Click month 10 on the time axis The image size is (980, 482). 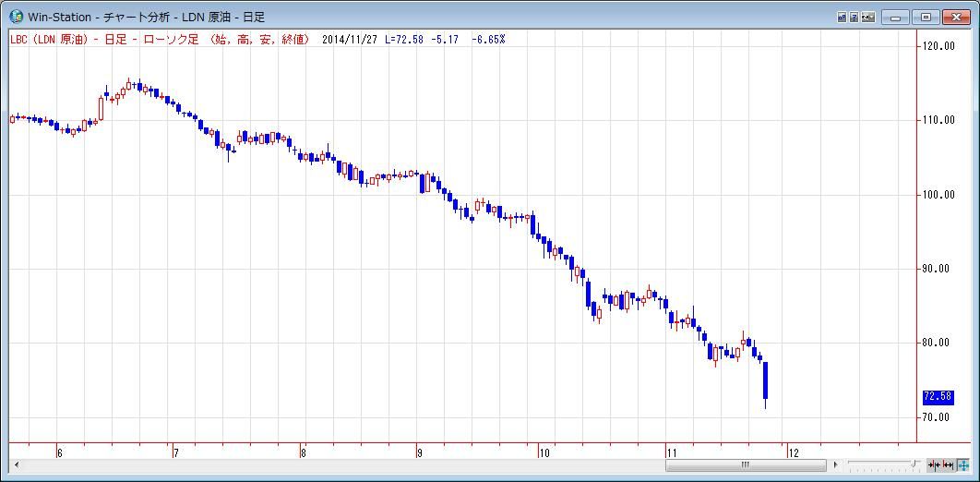click(544, 452)
